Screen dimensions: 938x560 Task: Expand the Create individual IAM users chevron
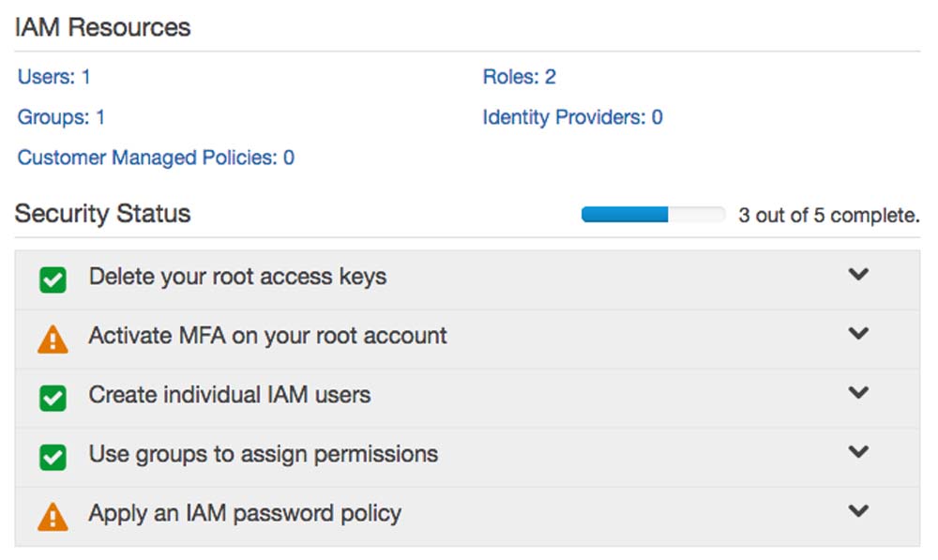click(858, 393)
